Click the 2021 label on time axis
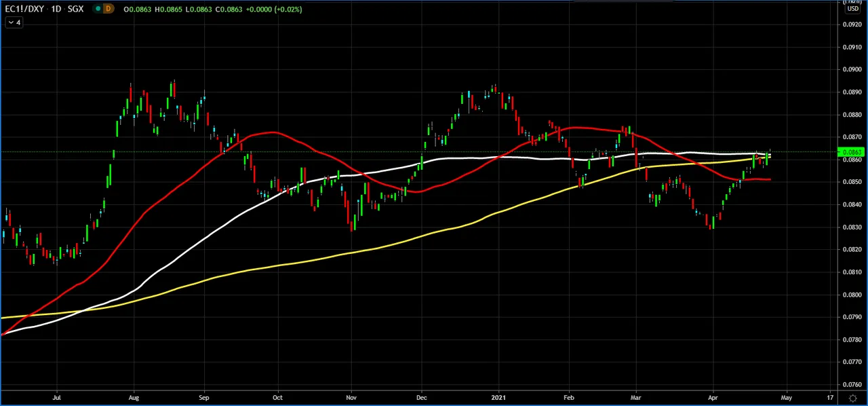Image resolution: width=868 pixels, height=406 pixels. point(498,397)
